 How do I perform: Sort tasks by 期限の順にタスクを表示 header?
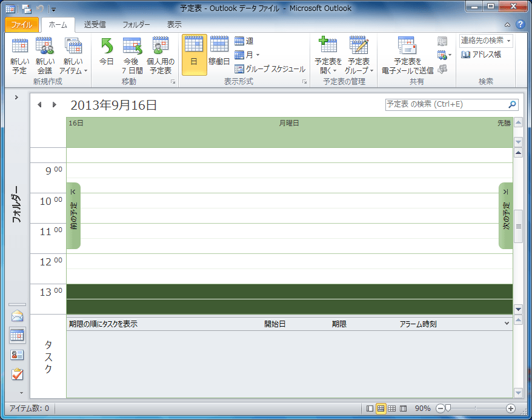(x=103, y=324)
